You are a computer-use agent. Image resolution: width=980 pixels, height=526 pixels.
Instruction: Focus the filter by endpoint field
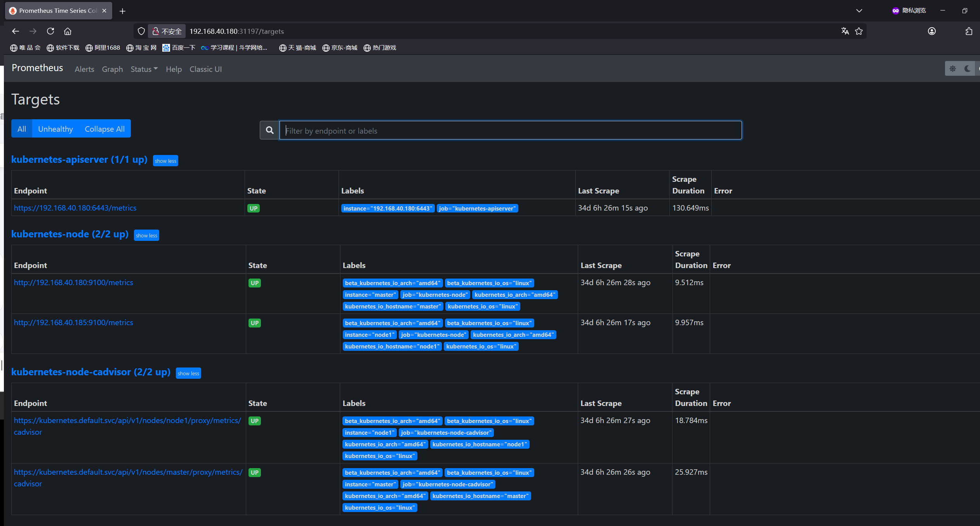pyautogui.click(x=510, y=131)
